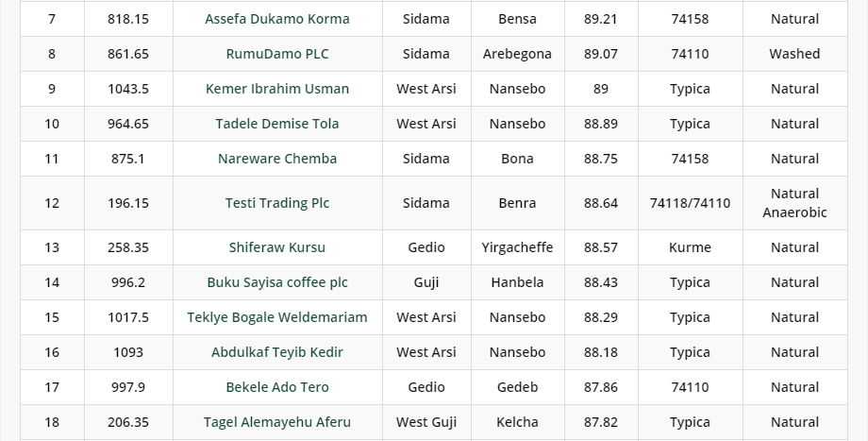Viewport: 868px width, 441px height.
Task: Select the Washed process cell
Action: tap(794, 54)
